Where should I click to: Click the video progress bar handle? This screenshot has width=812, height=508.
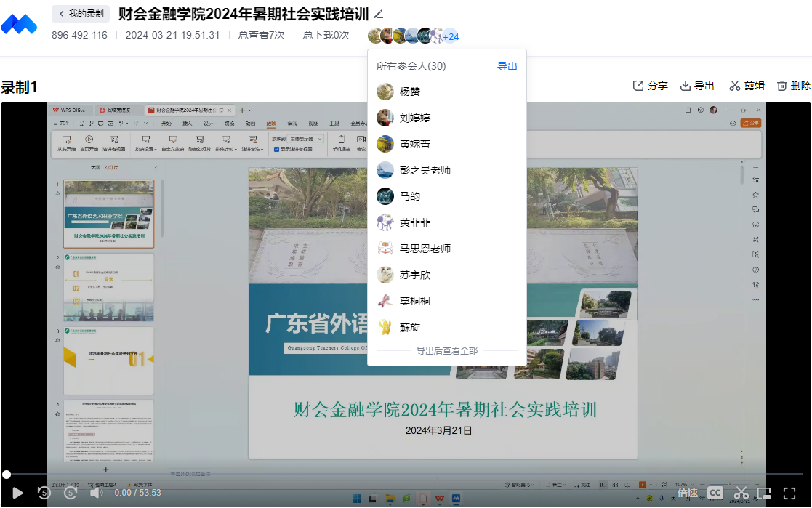pyautogui.click(x=7, y=475)
